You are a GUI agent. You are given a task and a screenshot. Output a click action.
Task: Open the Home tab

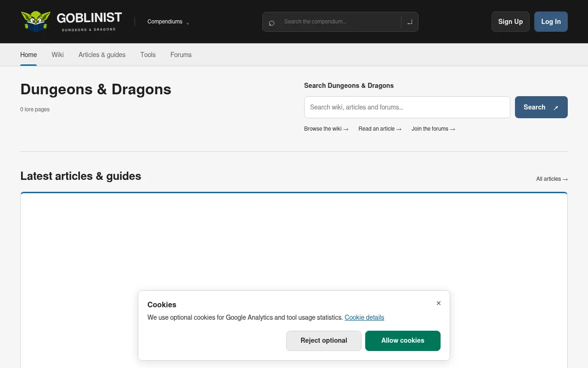tap(28, 55)
